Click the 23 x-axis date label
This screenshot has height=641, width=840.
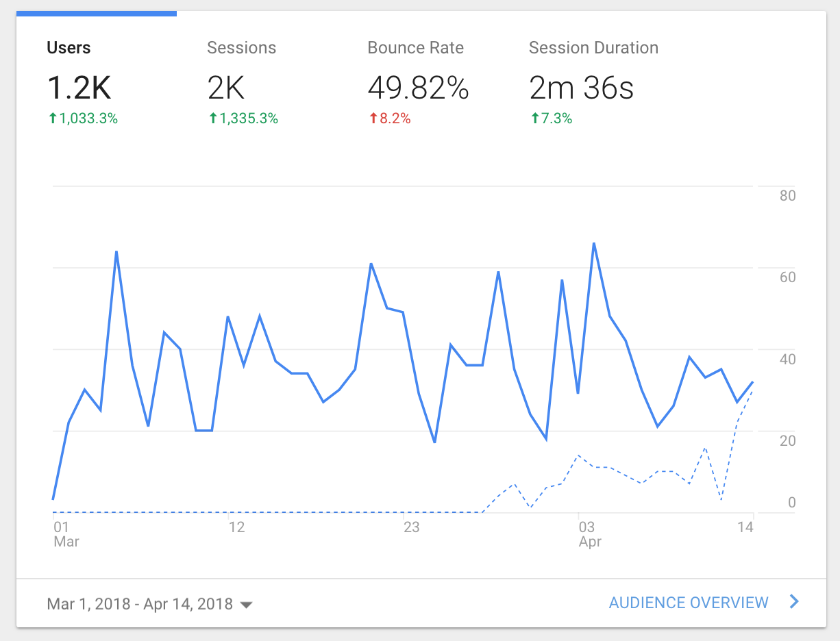[x=411, y=527]
